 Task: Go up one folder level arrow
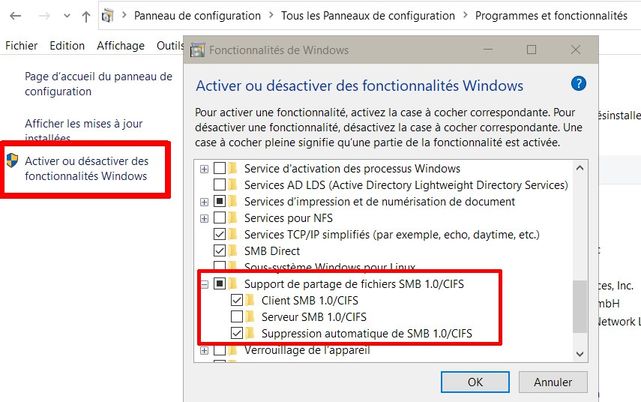pyautogui.click(x=86, y=16)
